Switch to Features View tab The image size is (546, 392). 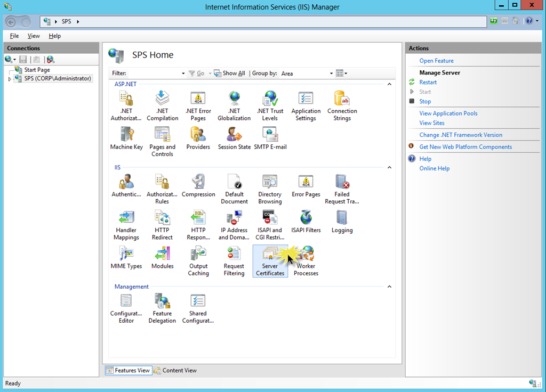[x=129, y=371]
